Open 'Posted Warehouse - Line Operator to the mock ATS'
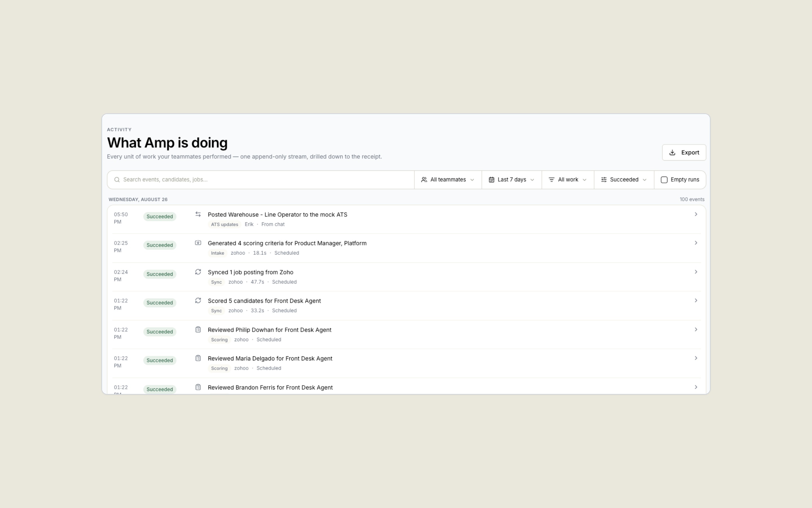This screenshot has height=508, width=812. 277,214
